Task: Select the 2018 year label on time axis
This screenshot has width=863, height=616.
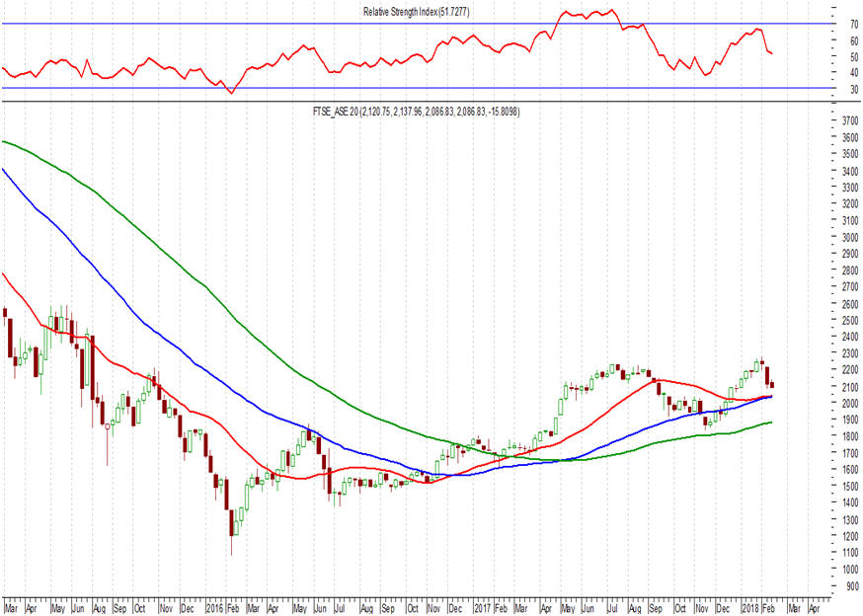Action: coord(750,609)
